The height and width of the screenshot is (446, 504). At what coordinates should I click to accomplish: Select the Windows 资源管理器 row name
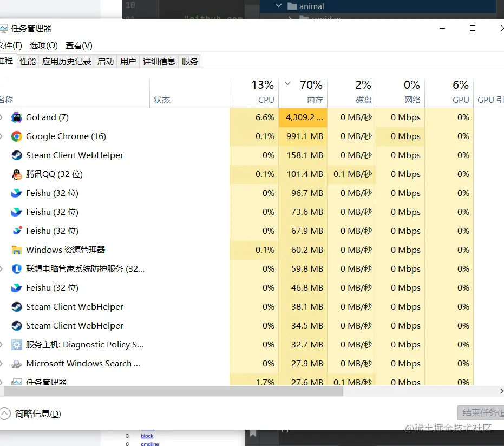(66, 250)
